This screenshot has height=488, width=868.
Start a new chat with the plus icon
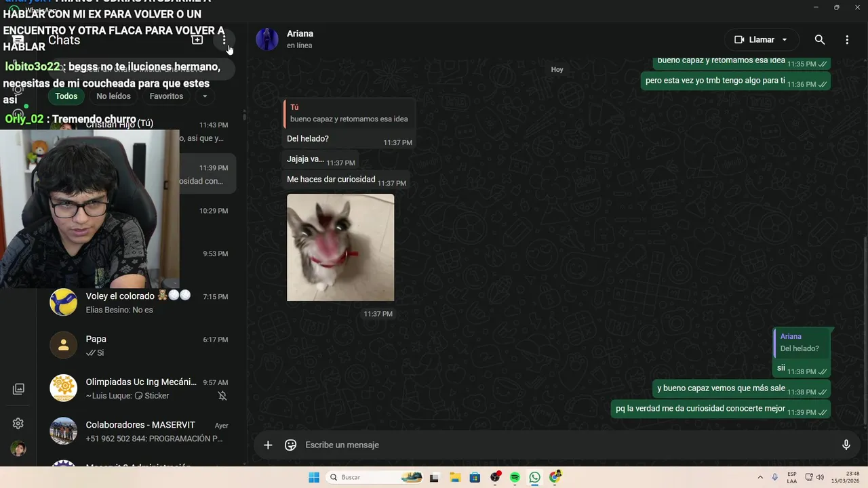[197, 40]
